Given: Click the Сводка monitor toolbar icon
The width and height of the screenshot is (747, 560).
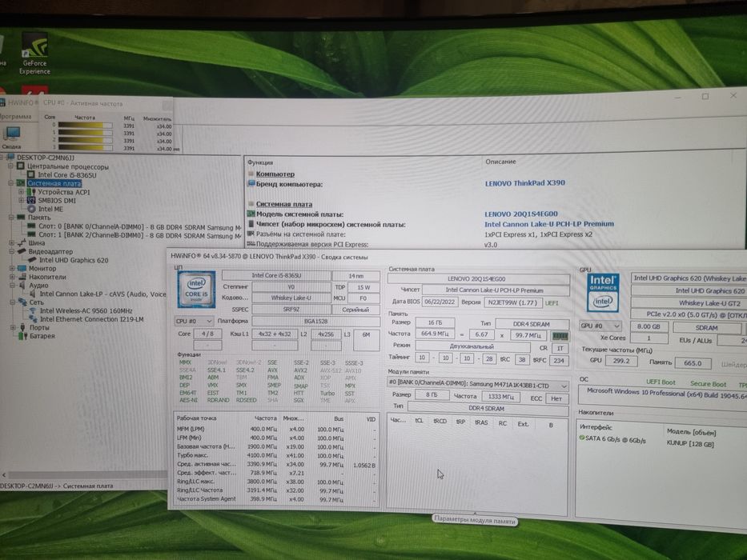Looking at the screenshot, I should pos(11,138).
